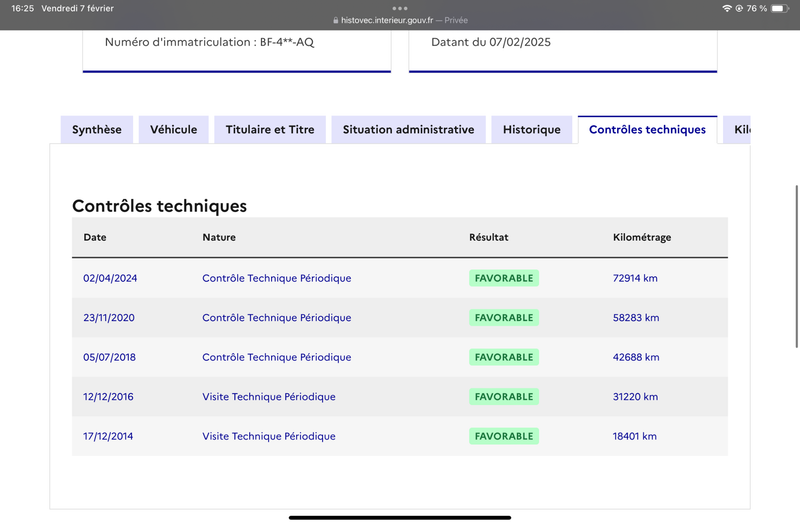The image size is (800, 525).
Task: Click the Datant du 07/02/2025 text
Action: click(x=491, y=42)
